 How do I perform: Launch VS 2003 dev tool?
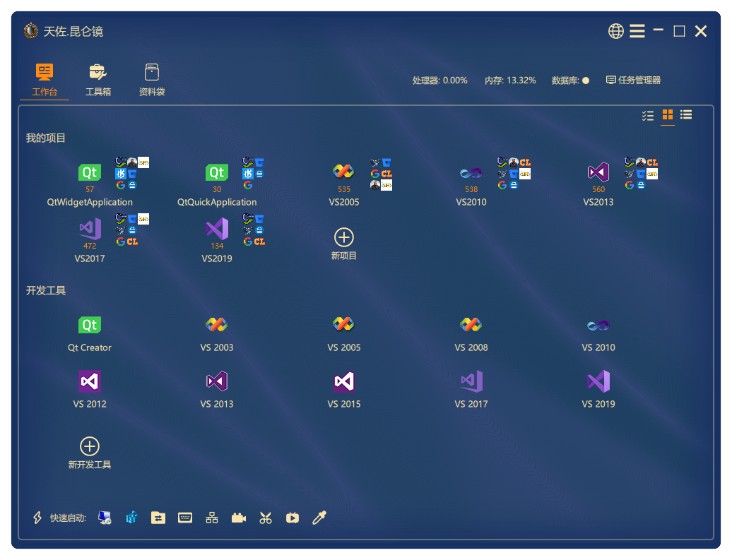[x=217, y=333]
